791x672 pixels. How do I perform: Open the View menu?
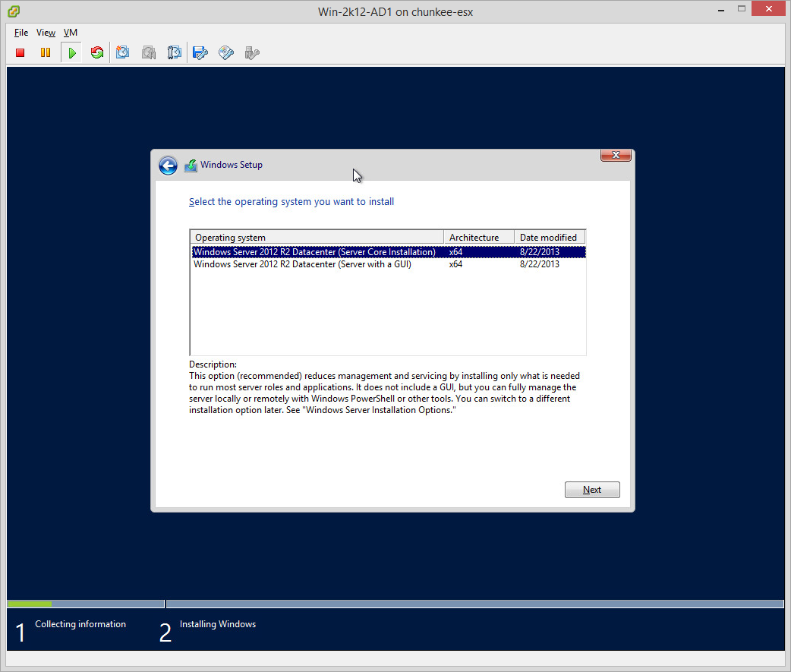(46, 33)
